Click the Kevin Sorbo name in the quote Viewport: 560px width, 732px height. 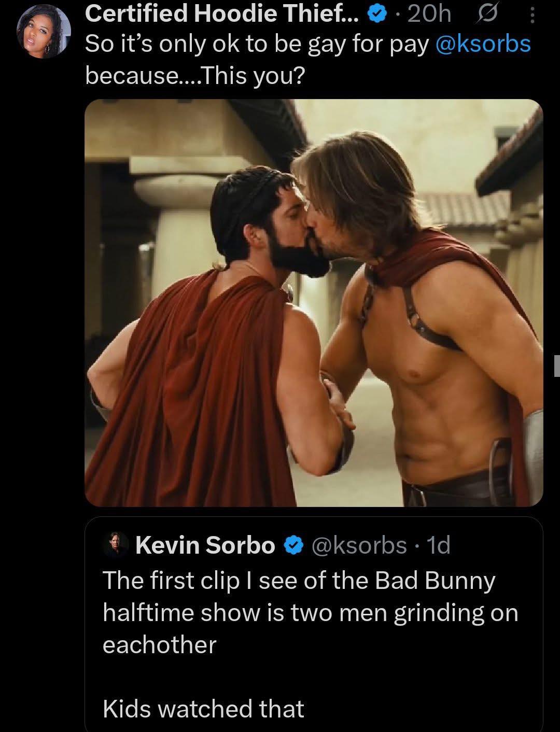point(205,545)
